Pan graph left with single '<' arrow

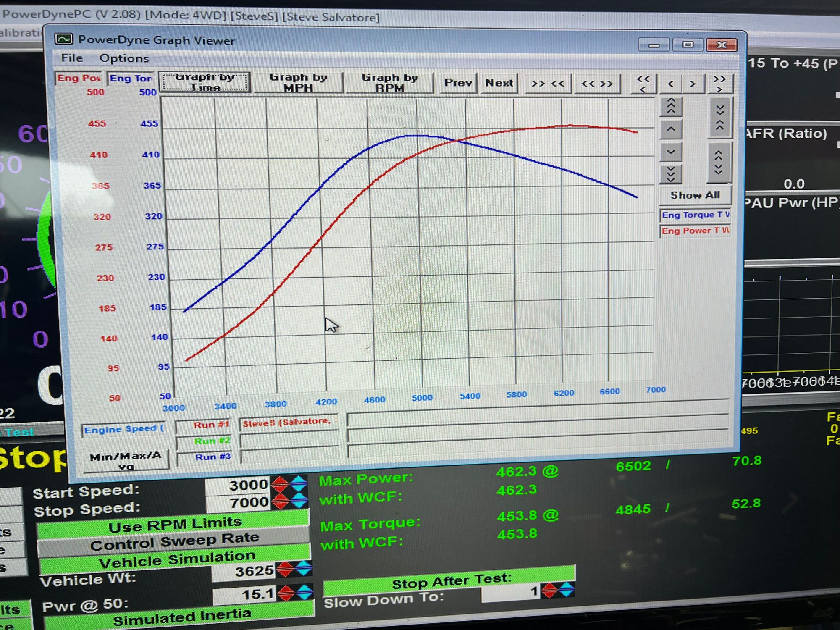pyautogui.click(x=670, y=84)
